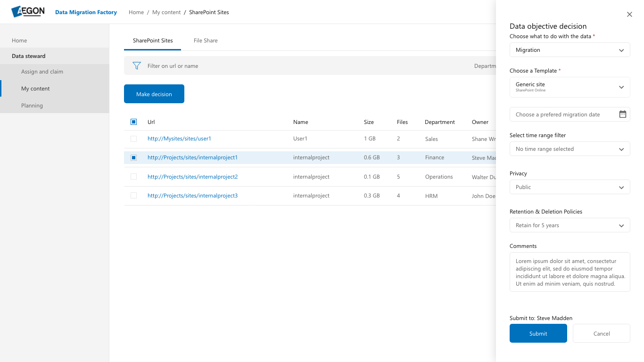This screenshot has width=644, height=362.
Task: Click the Aegon logo
Action: tap(28, 12)
